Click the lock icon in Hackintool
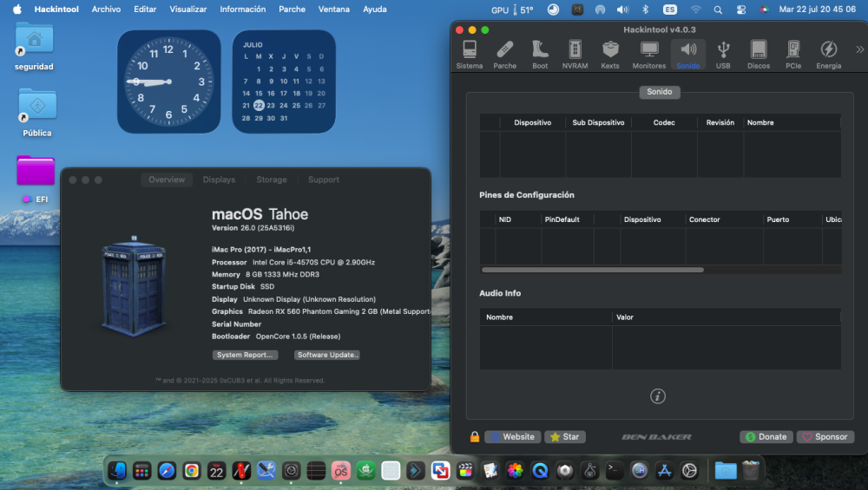 (x=475, y=437)
